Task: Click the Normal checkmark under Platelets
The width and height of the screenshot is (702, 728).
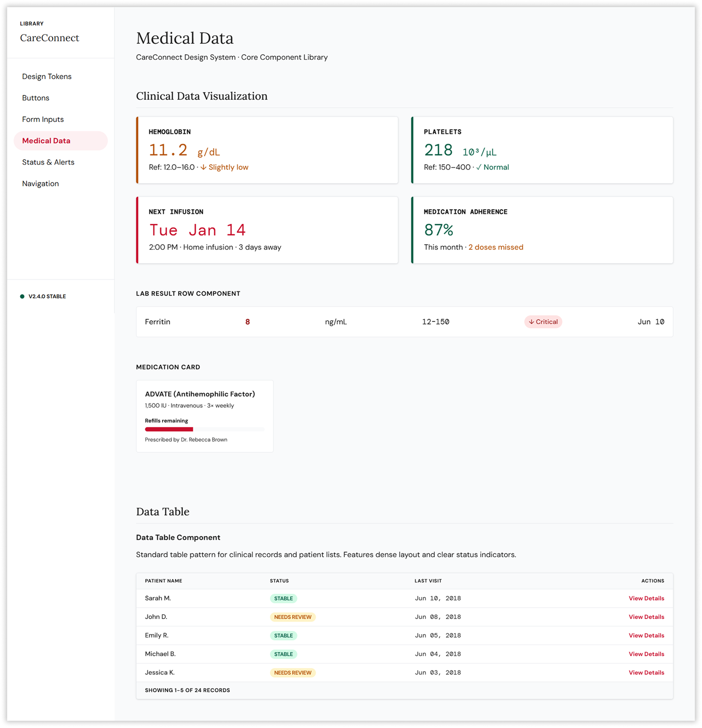Action: click(x=479, y=168)
